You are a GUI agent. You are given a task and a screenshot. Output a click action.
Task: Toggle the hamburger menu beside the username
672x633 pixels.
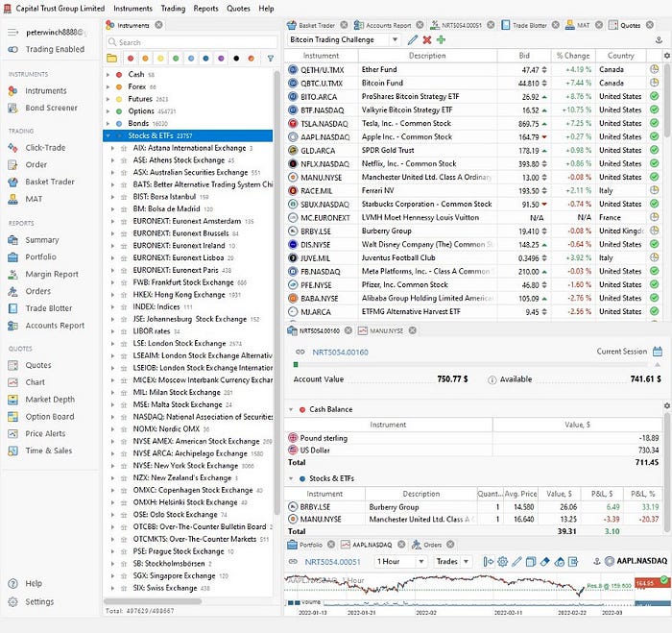coord(12,33)
